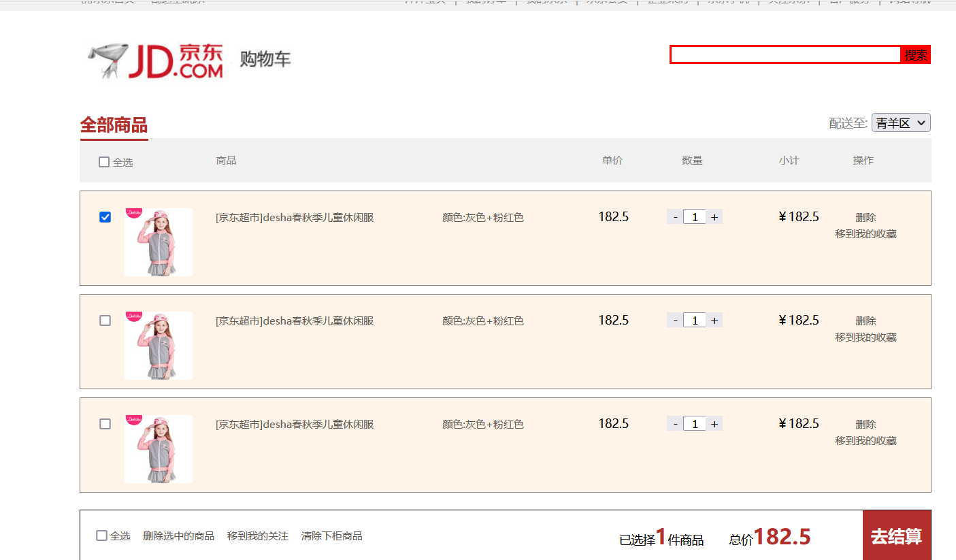
Task: Check the third product's checkbox
Action: tap(105, 424)
